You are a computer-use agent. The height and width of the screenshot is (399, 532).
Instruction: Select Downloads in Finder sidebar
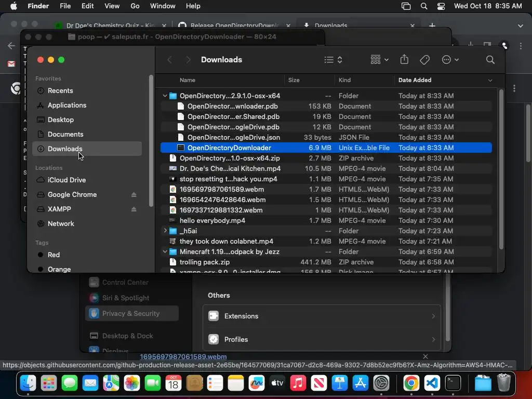tap(87, 149)
